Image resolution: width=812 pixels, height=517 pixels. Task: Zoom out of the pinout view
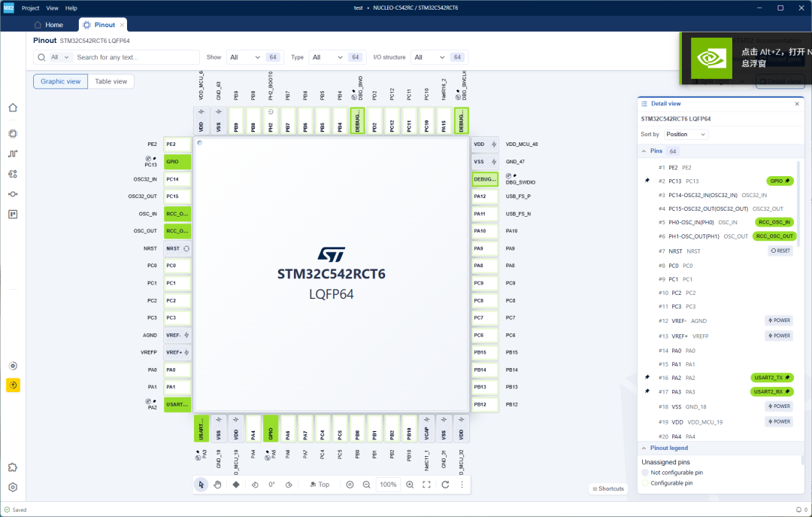coord(367,485)
